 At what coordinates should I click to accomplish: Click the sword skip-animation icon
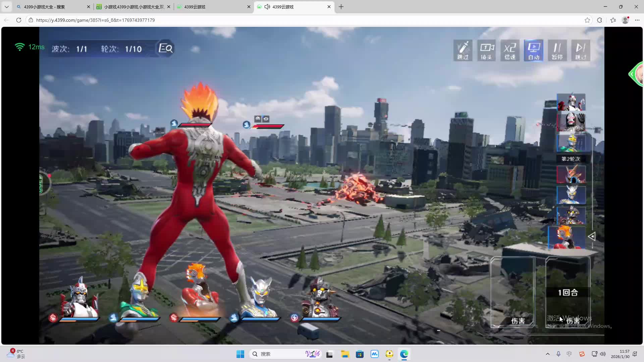(x=463, y=50)
